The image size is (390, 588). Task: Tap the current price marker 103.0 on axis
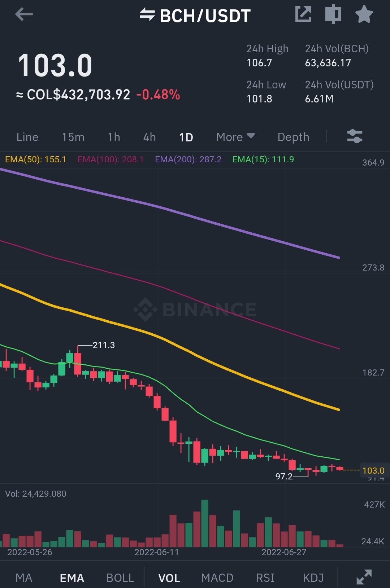coord(373,470)
